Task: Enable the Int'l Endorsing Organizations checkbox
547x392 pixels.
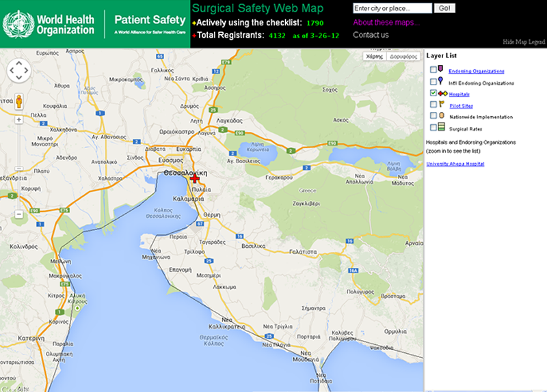Action: [x=433, y=81]
